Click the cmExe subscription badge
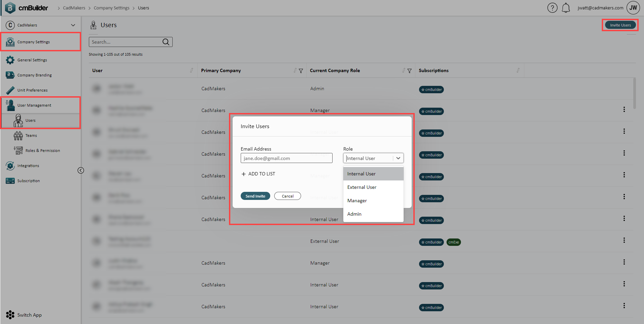This screenshot has width=644, height=324. point(454,242)
